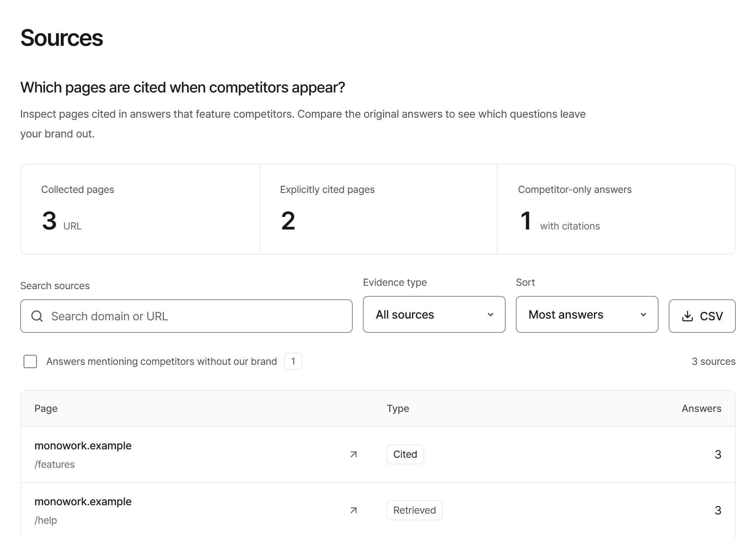The image size is (756, 538).
Task: Click the Sources page heading
Action: 62,38
